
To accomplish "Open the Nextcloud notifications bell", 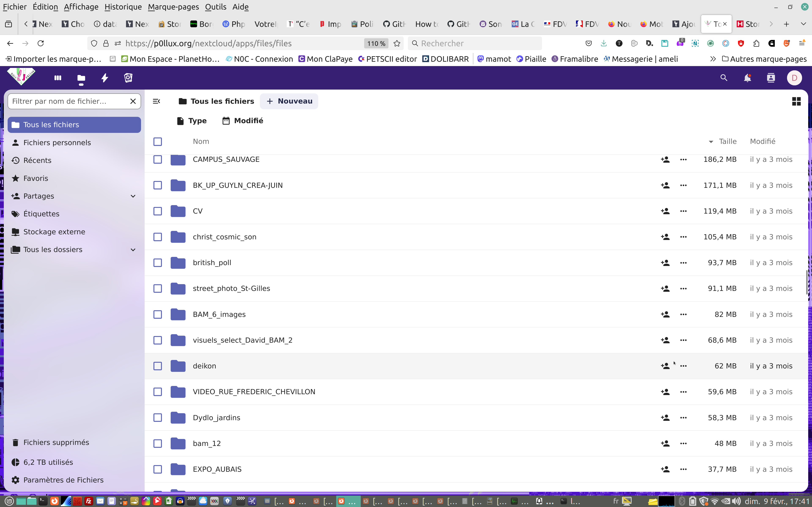I will (747, 78).
